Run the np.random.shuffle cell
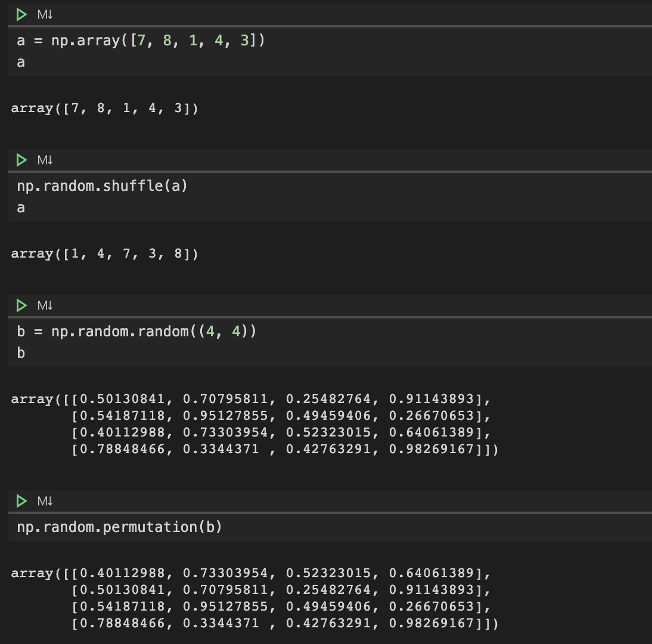 [x=21, y=160]
